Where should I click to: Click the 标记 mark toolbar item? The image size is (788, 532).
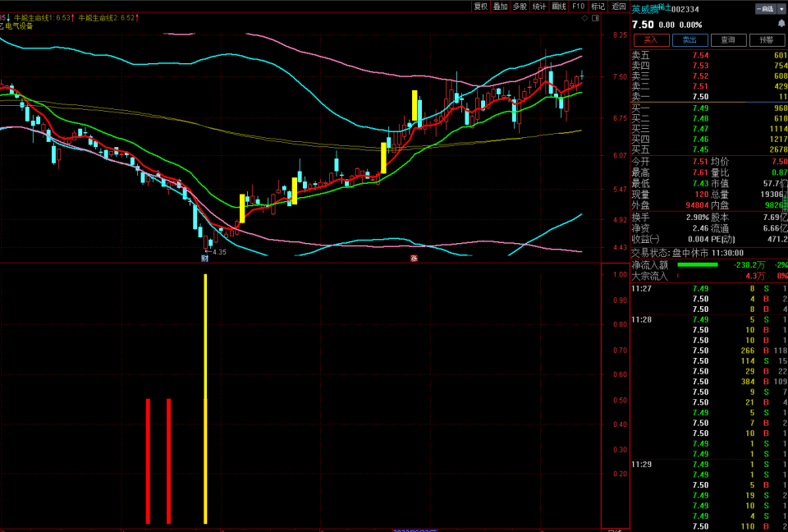pos(598,6)
